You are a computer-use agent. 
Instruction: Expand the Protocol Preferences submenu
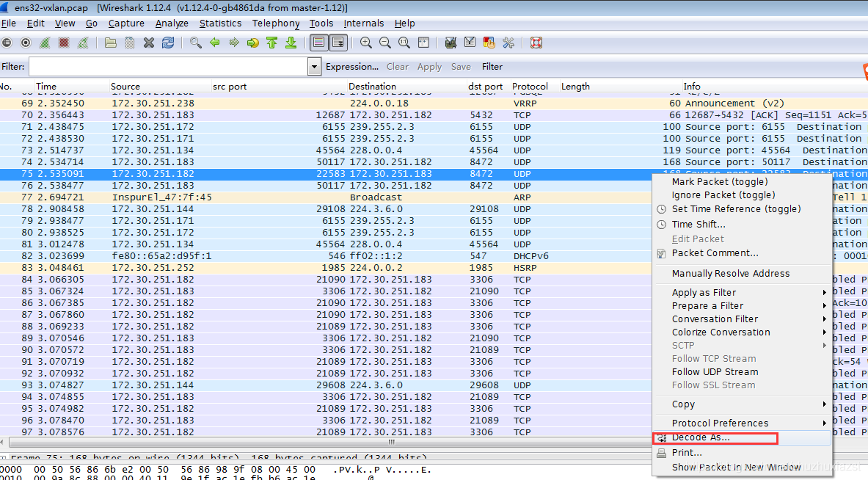coord(742,423)
